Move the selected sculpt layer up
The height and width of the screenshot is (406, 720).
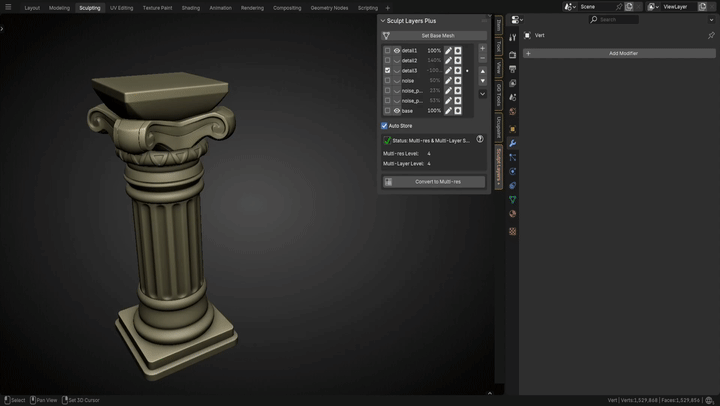[483, 71]
